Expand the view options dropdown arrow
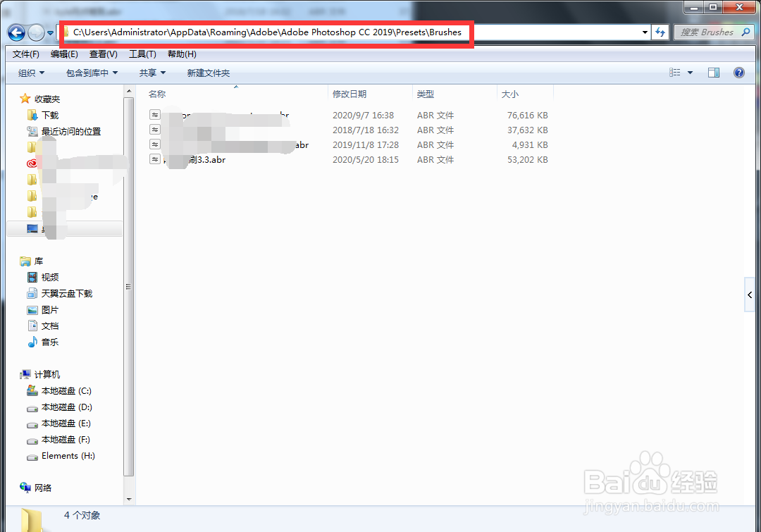This screenshot has height=532, width=761. [x=690, y=73]
